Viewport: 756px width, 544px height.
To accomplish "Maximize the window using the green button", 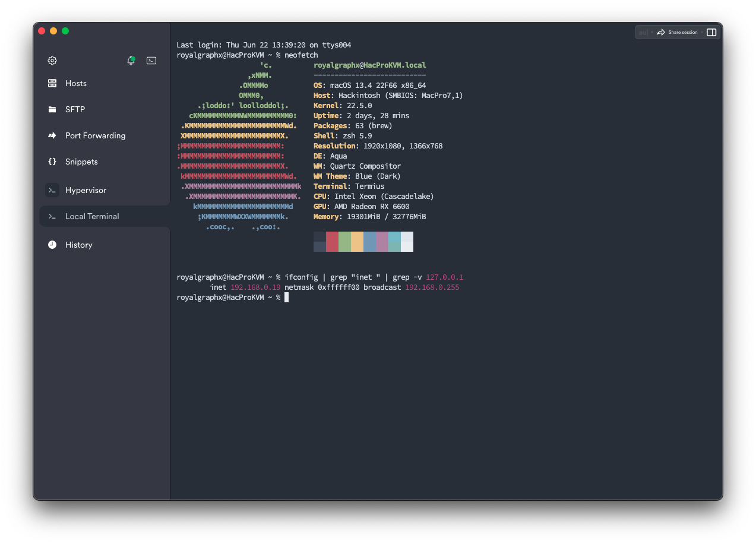I will pyautogui.click(x=65, y=31).
